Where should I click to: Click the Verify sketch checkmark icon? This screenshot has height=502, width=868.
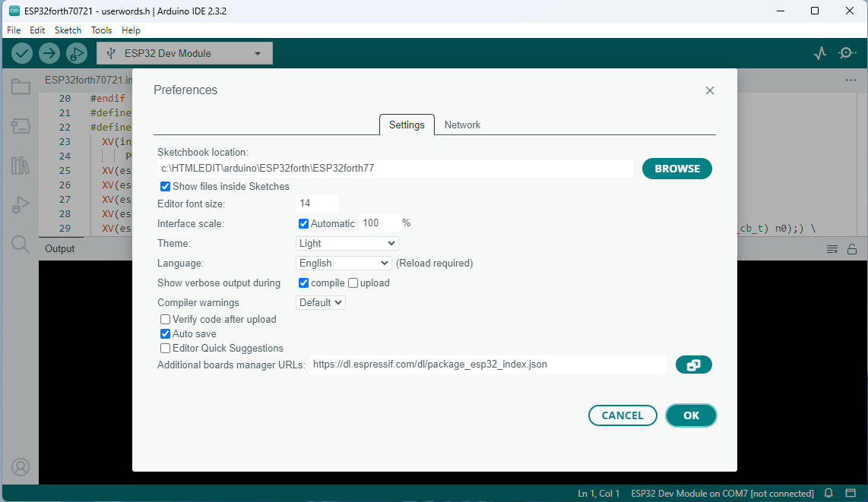(21, 54)
